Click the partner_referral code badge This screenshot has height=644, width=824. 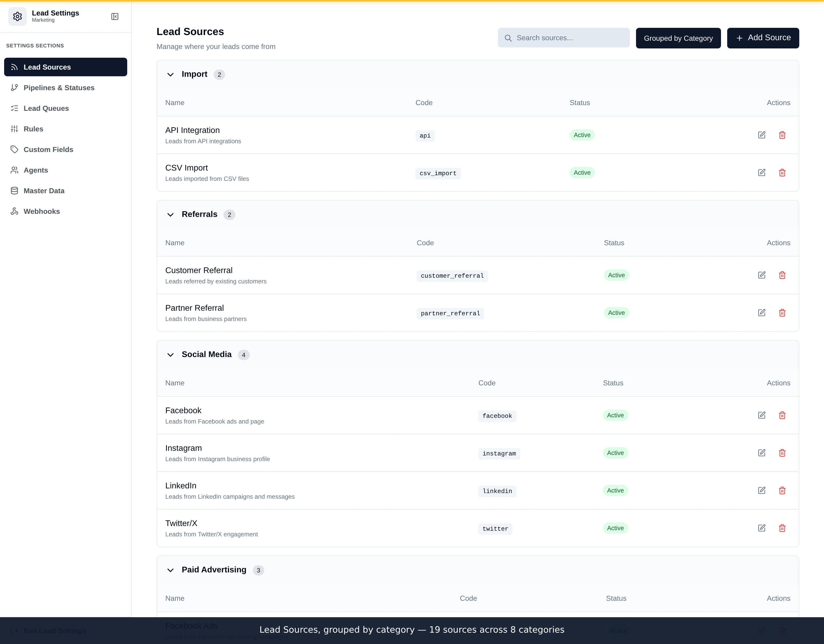pyautogui.click(x=450, y=314)
